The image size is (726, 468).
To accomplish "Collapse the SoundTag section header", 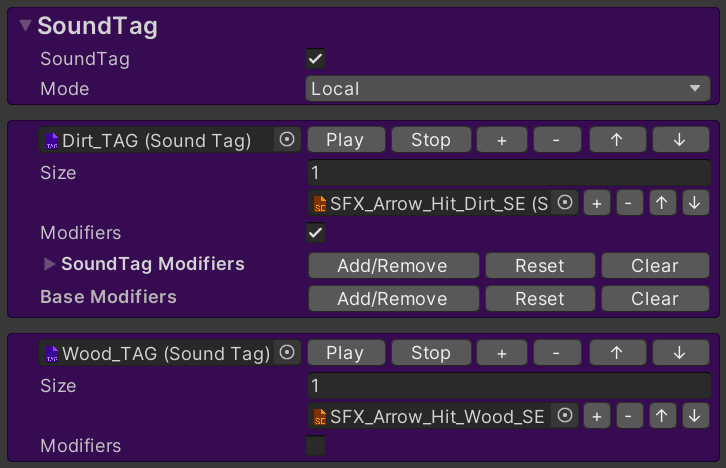I will (26, 27).
